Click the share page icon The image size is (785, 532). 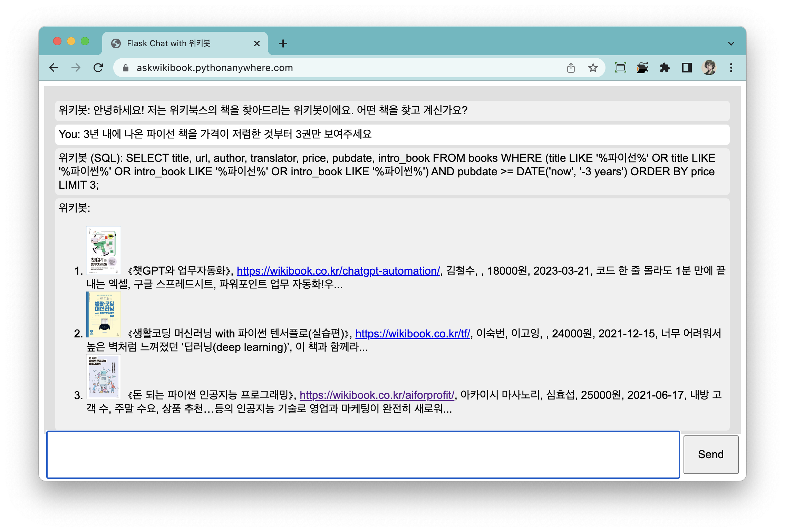click(x=571, y=68)
